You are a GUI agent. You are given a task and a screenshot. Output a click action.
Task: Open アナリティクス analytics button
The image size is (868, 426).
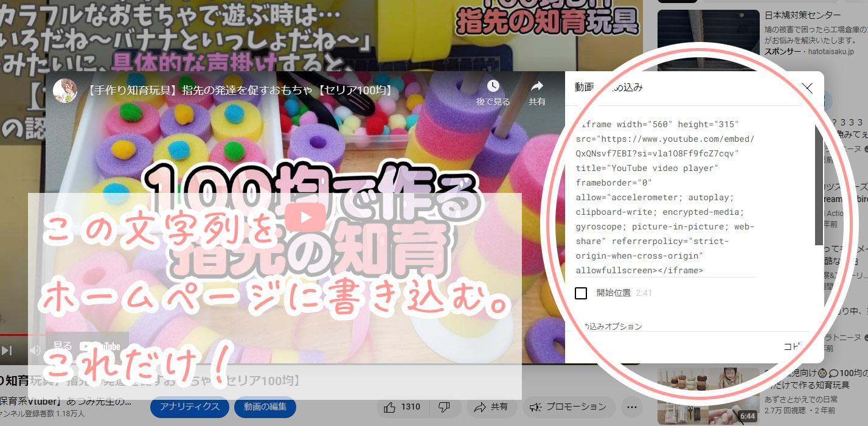pyautogui.click(x=190, y=407)
